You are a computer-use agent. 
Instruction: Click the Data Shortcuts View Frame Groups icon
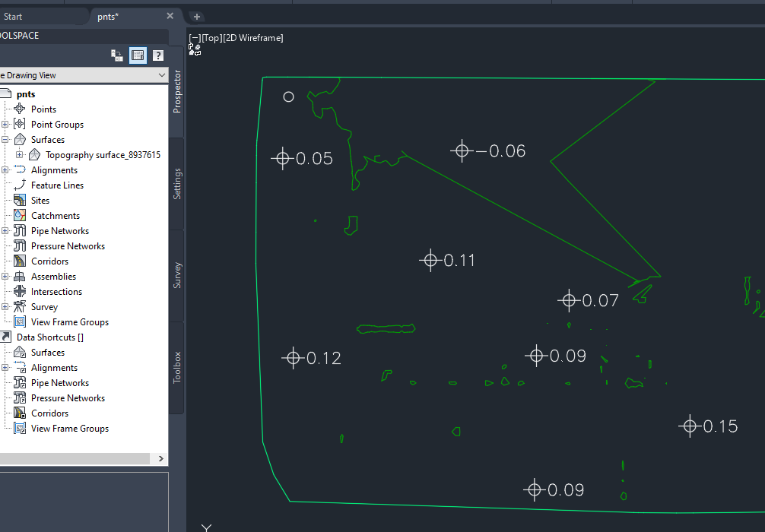[20, 428]
